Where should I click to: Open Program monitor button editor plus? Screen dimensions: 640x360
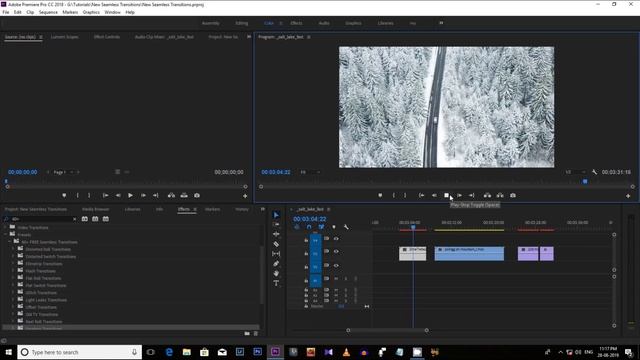628,196
